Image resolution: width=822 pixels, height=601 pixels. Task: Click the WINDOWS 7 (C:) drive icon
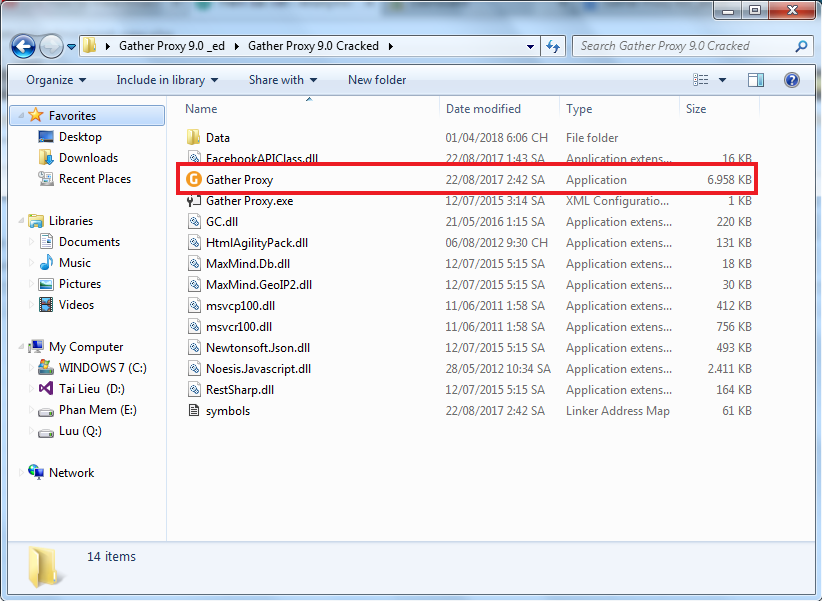46,368
